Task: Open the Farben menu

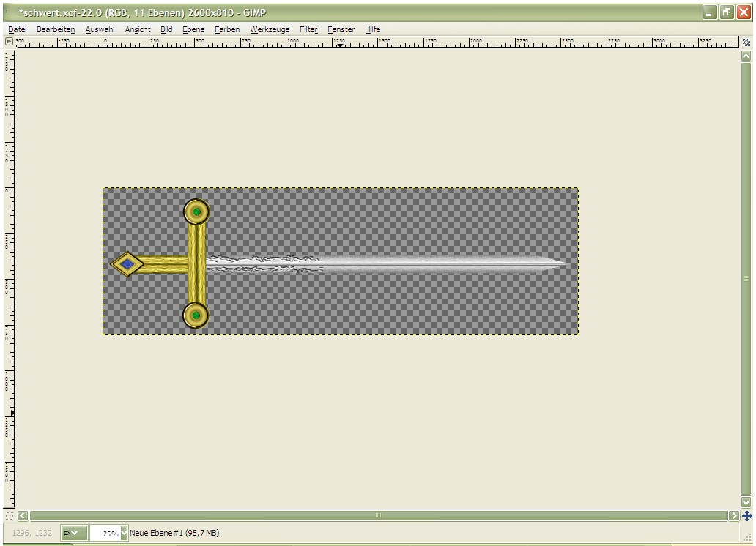Action: 227,29
